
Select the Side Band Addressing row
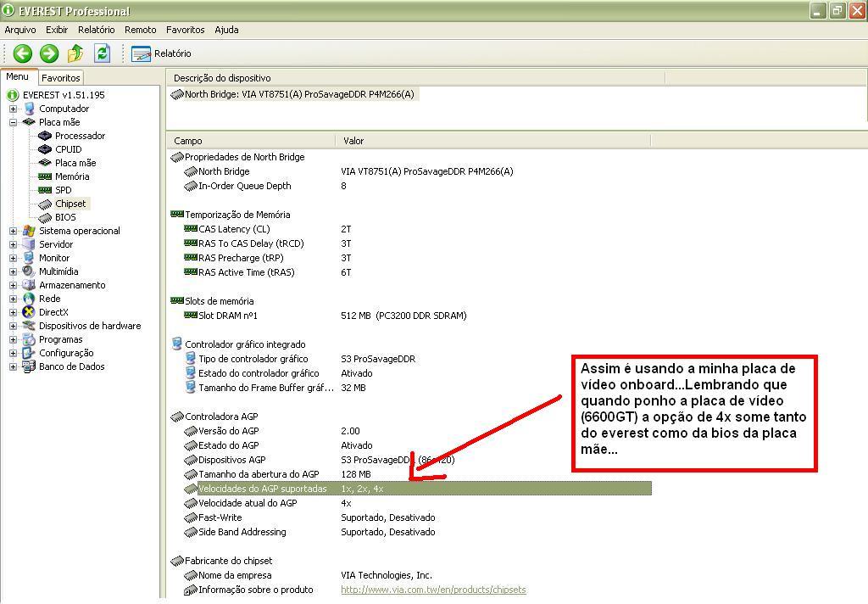point(409,532)
